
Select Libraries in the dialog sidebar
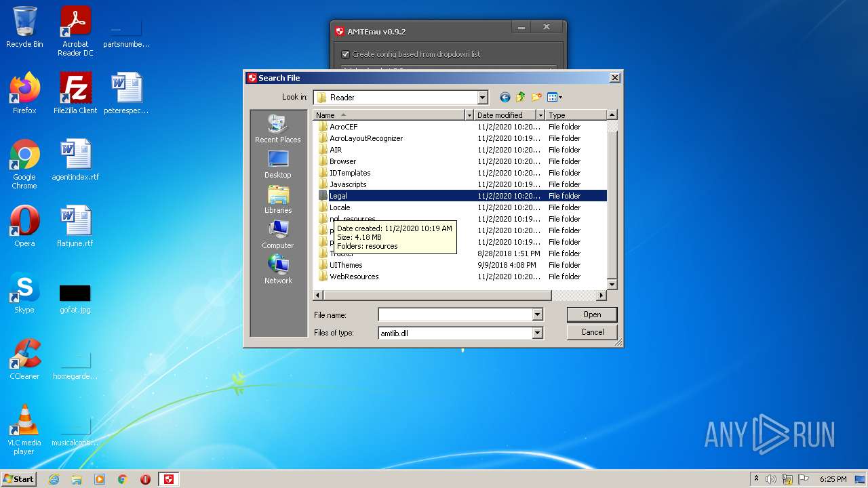pyautogui.click(x=277, y=200)
